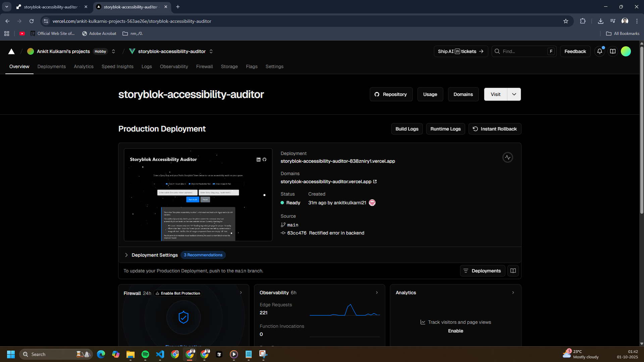Bookmark this page with the star icon
The height and width of the screenshot is (362, 644).
pos(566,21)
